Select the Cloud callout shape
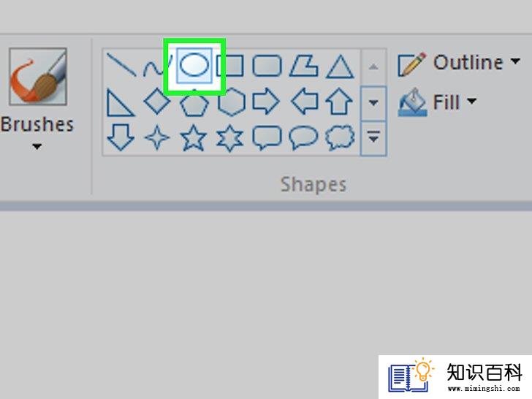The height and width of the screenshot is (399, 532). [x=340, y=137]
